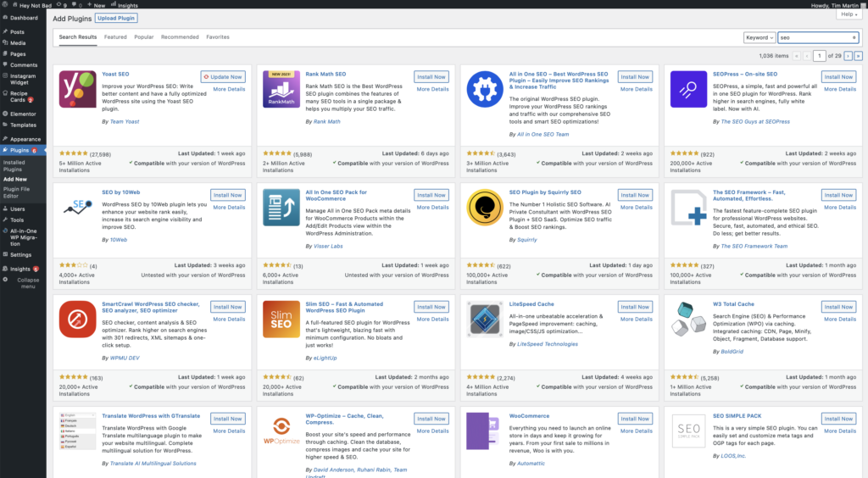Click the SmartCrawl plugin icon
The height and width of the screenshot is (478, 868).
point(77,320)
